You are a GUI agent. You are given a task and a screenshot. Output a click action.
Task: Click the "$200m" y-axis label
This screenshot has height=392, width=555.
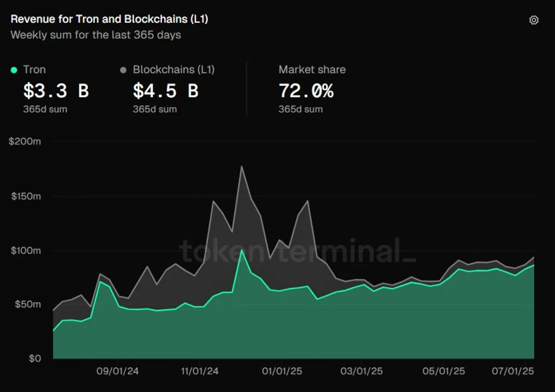click(25, 141)
